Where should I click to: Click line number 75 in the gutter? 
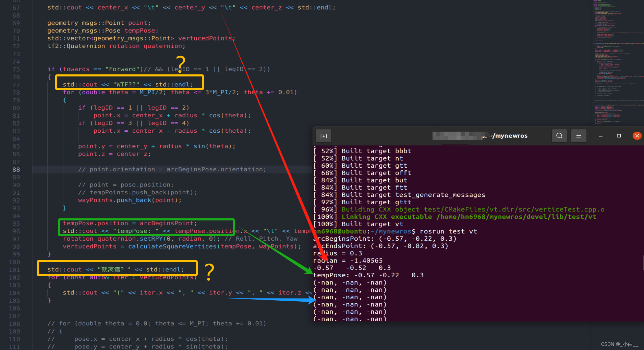[x=16, y=69]
